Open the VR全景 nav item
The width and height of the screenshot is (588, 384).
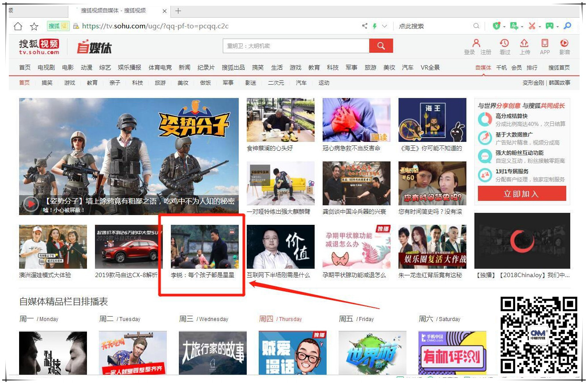pos(430,67)
